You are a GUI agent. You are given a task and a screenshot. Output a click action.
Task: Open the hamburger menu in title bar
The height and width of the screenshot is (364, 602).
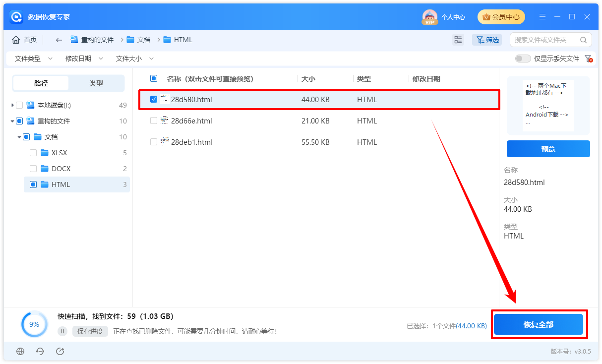542,17
